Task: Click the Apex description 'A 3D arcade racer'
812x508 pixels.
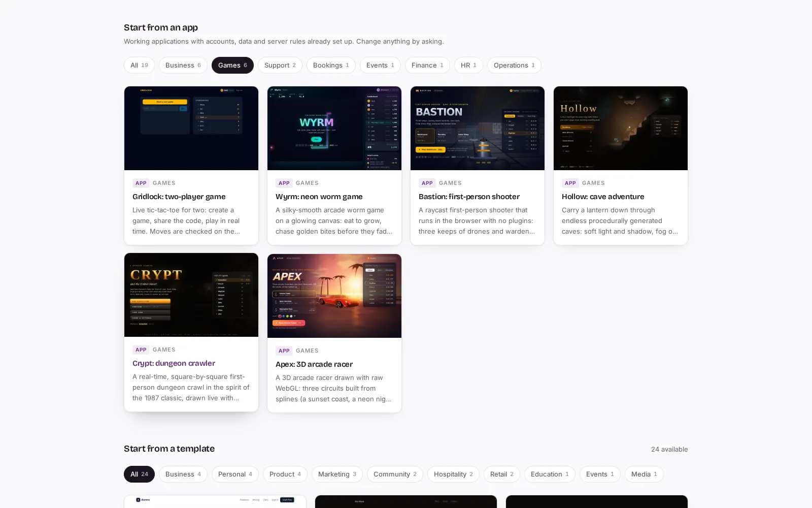Action: point(334,388)
